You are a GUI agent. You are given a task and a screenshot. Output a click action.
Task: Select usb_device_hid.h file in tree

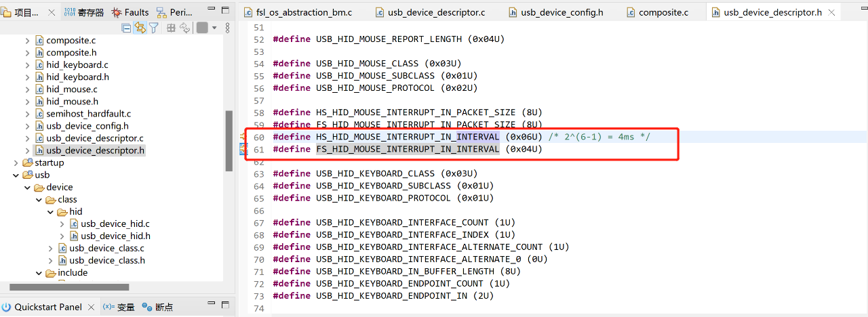[x=115, y=236]
